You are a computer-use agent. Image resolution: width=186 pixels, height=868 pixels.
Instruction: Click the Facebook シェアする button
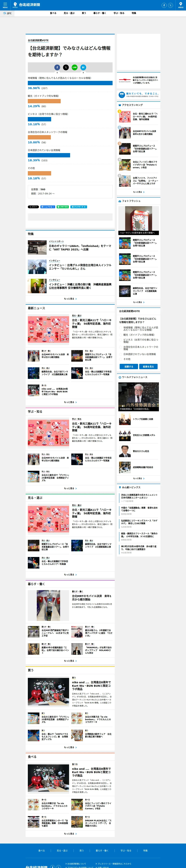[x=48, y=207]
